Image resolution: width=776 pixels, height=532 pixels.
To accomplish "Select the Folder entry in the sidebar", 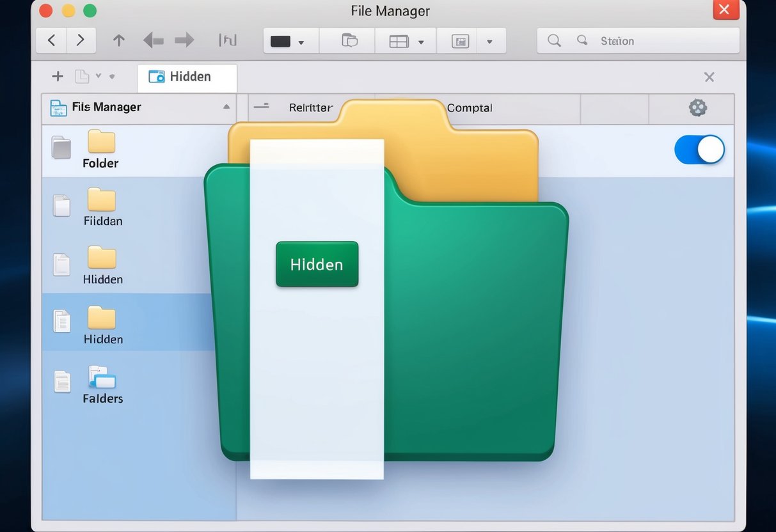I will click(100, 150).
